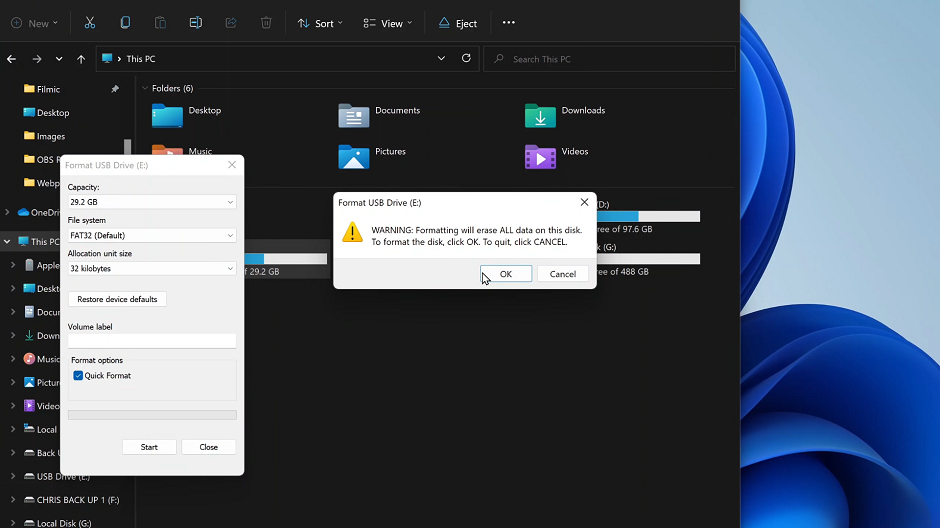The height and width of the screenshot is (528, 940).
Task: Expand the USB Drive (E:) tree node
Action: [13, 476]
